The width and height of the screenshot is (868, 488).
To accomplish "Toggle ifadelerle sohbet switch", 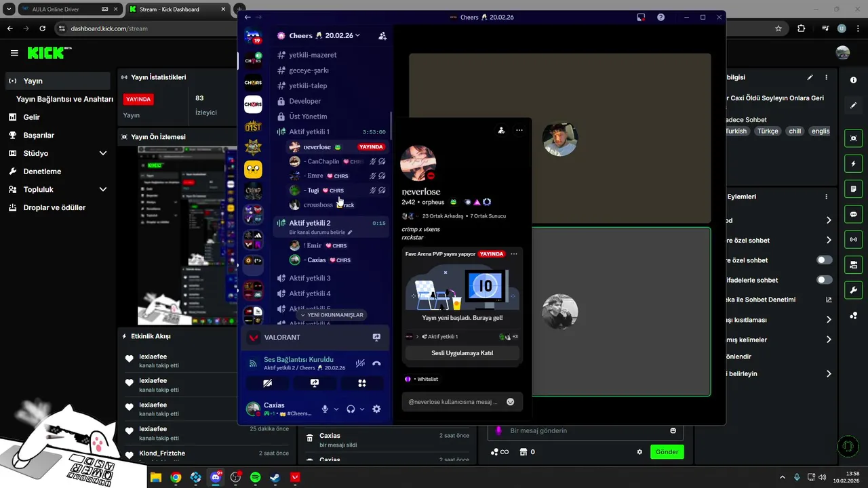I will pyautogui.click(x=825, y=280).
